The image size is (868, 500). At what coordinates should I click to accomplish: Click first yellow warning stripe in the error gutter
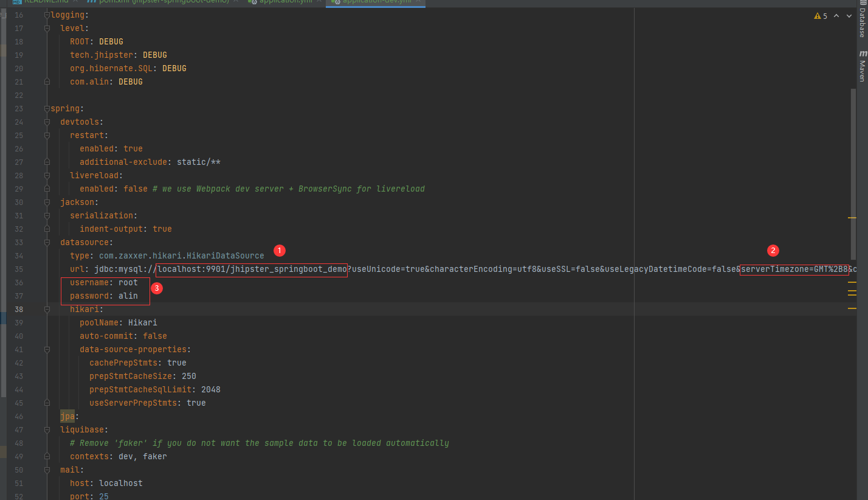click(x=852, y=217)
